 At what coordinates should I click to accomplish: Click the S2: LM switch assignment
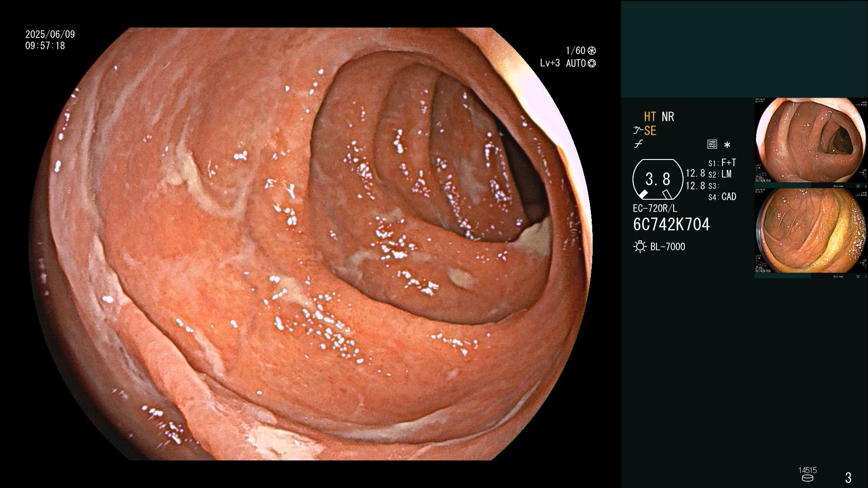(720, 174)
